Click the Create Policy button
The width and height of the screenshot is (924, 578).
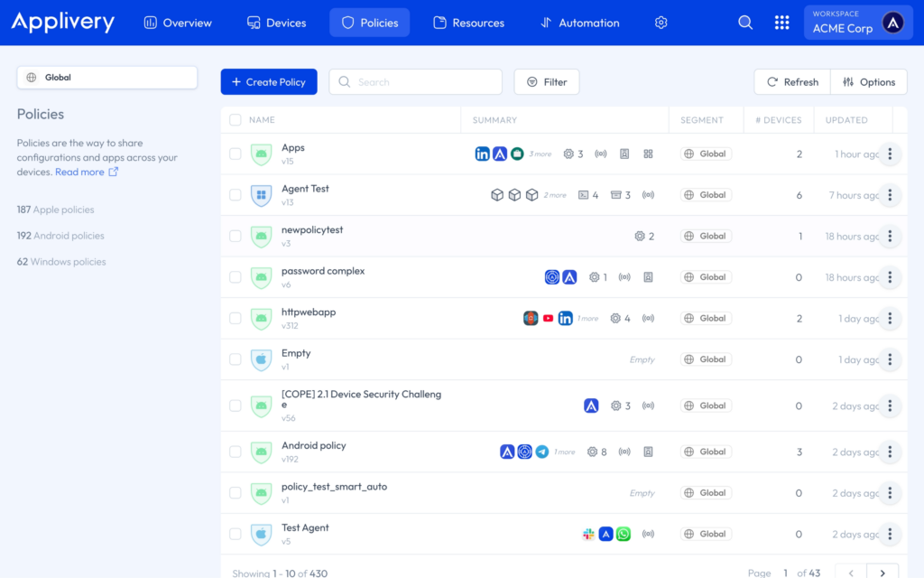click(269, 82)
